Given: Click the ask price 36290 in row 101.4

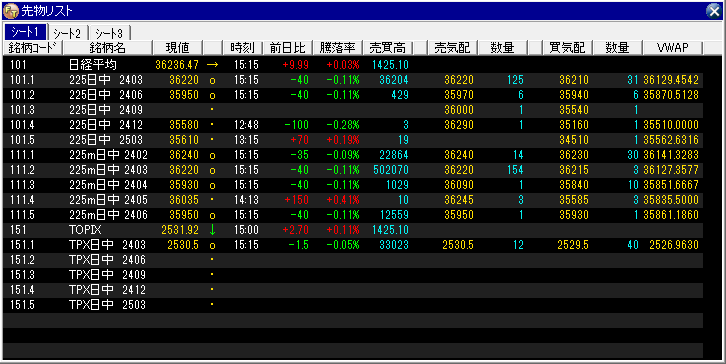Looking at the screenshot, I should coord(459,125).
